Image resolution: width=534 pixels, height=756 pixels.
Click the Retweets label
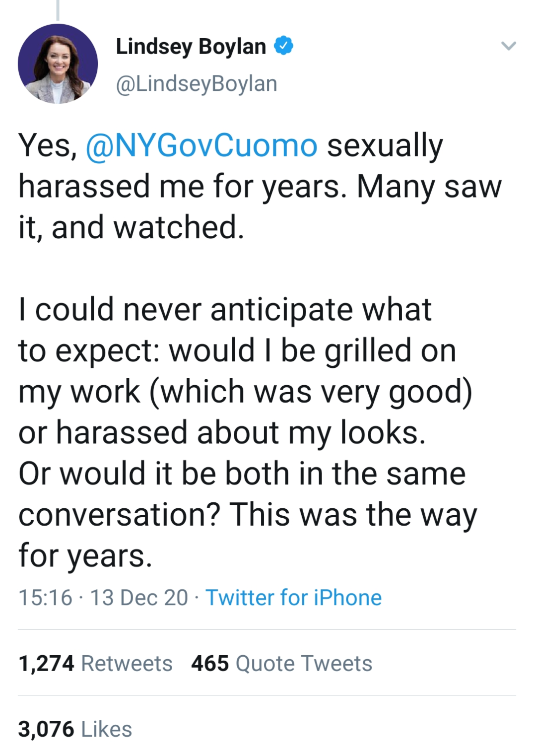pyautogui.click(x=127, y=663)
